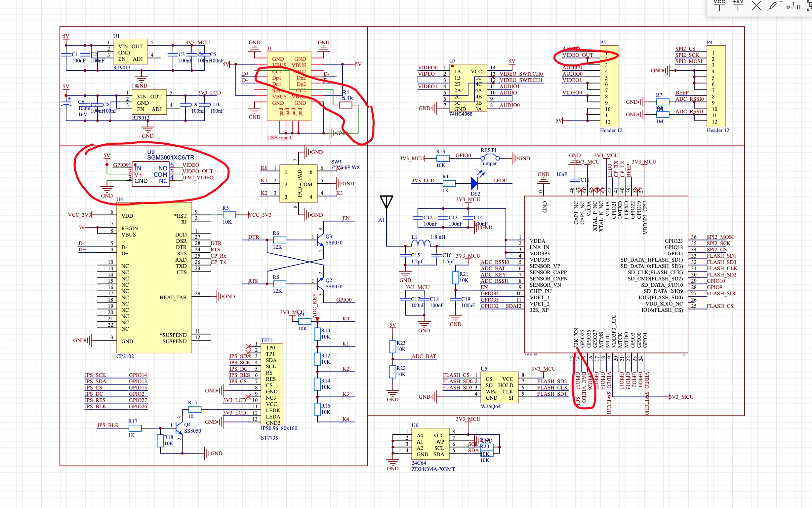Select inductor L1 symbol

421,243
